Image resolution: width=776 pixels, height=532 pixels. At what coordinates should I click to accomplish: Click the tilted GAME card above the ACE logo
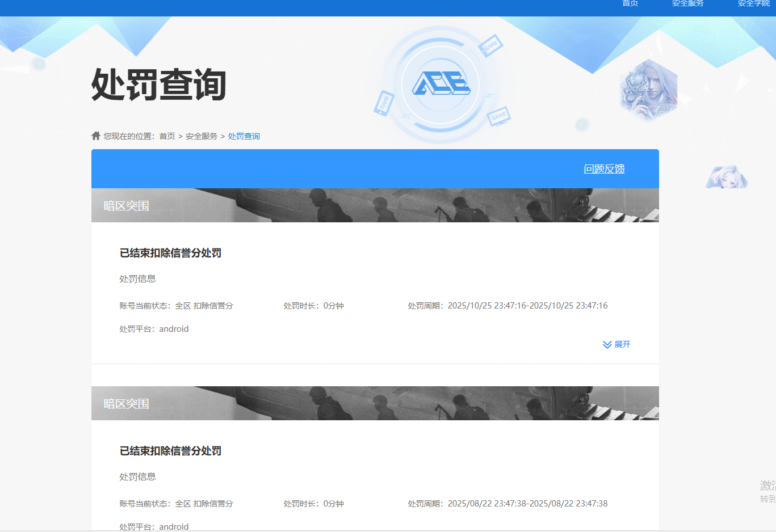489,45
